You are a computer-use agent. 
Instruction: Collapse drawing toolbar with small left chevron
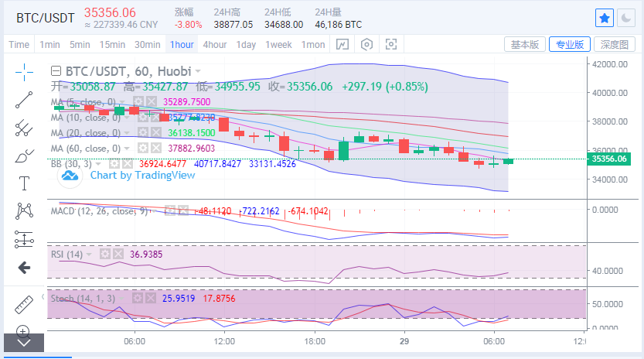tap(43, 296)
